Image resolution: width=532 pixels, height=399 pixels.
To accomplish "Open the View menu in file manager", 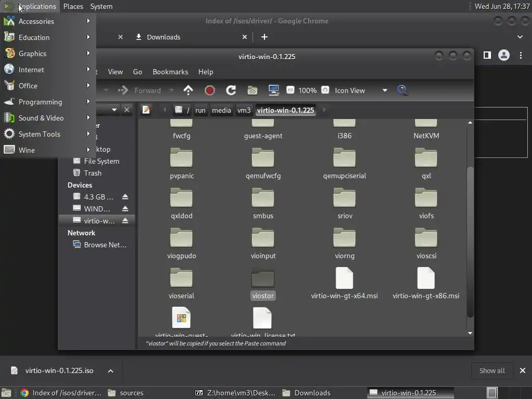I will coord(115,72).
